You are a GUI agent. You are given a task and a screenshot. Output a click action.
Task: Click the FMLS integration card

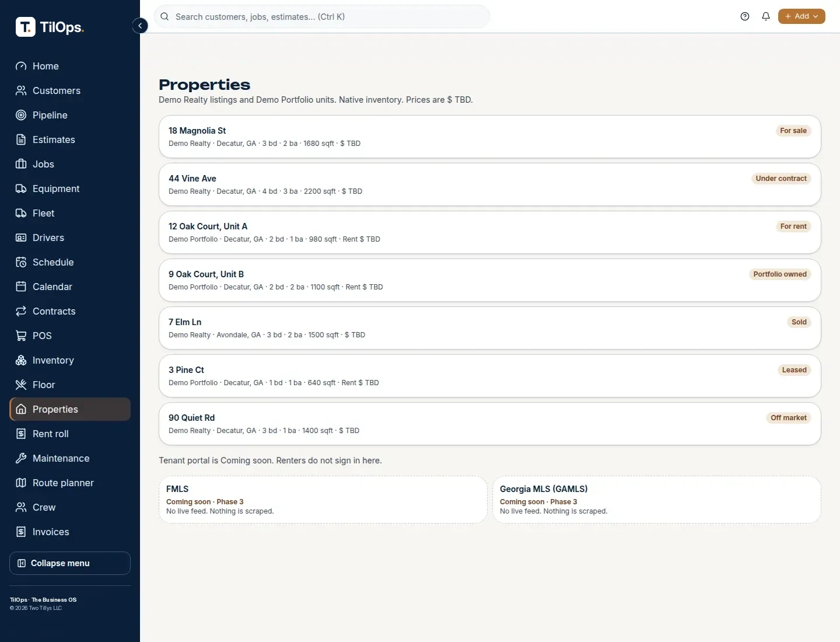[x=323, y=500]
